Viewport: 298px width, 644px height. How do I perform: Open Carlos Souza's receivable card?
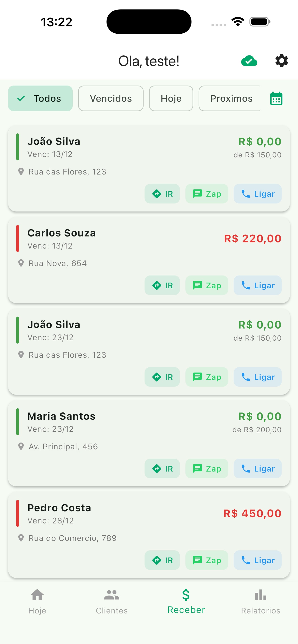tap(149, 260)
